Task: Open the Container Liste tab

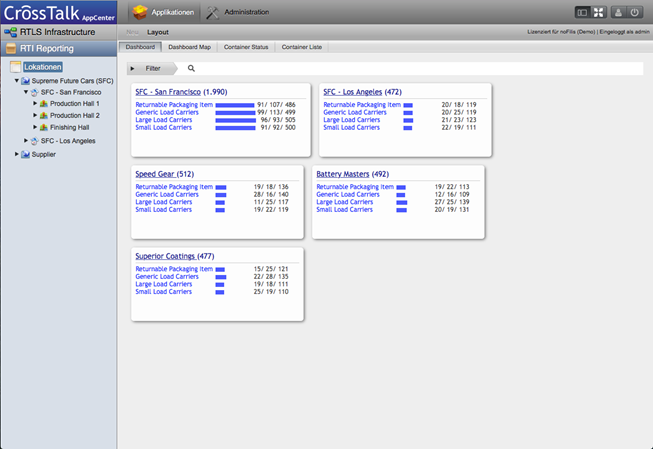Action: 301,47
